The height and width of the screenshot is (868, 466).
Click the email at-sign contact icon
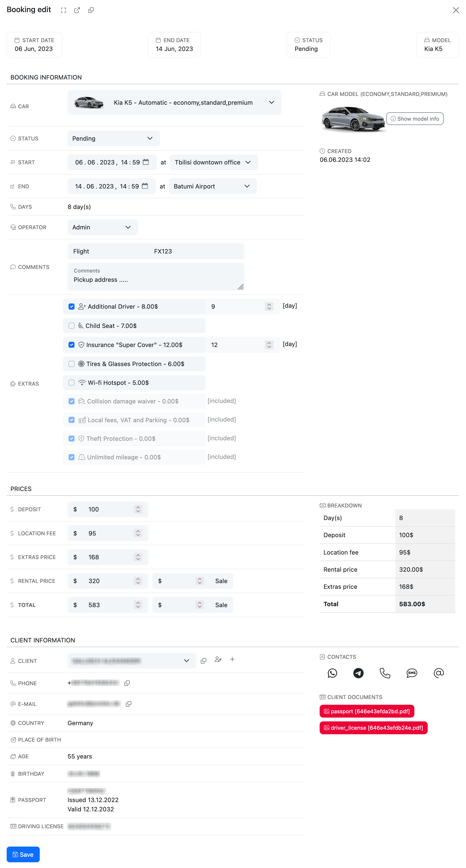coord(438,673)
